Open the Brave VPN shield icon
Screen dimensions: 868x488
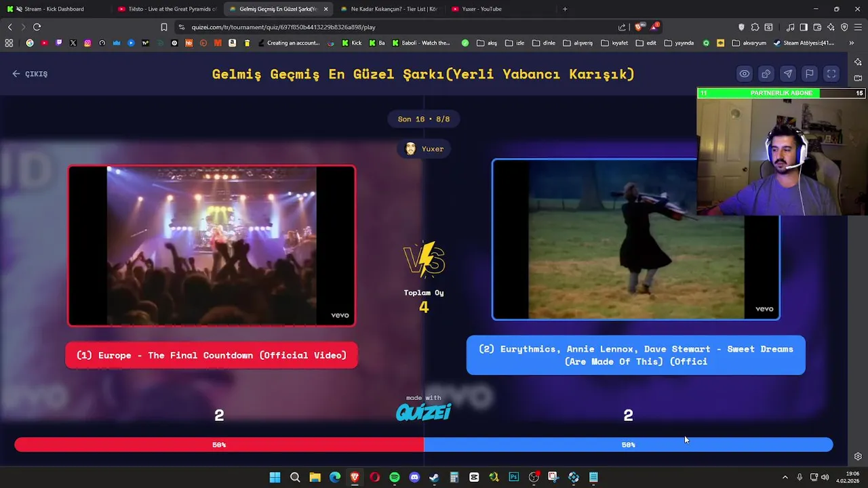tap(844, 27)
